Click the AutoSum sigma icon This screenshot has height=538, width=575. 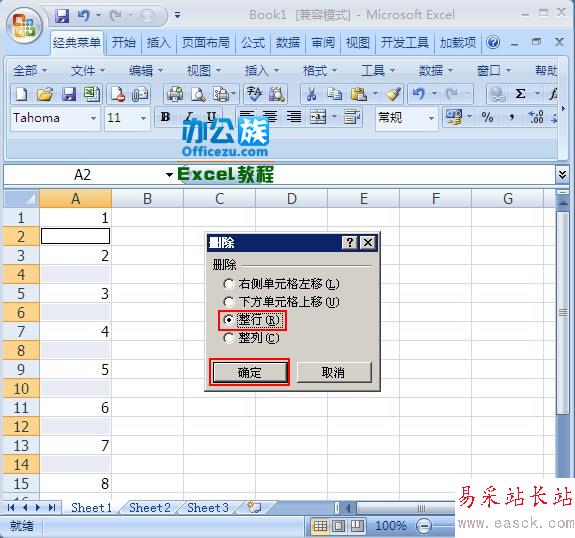click(520, 94)
